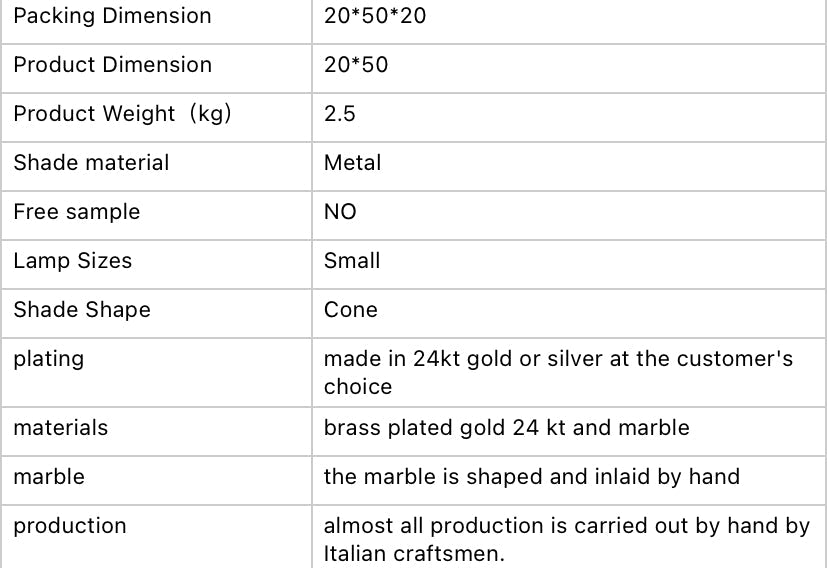Click the Free sample label
This screenshot has width=828, height=568.
77,212
